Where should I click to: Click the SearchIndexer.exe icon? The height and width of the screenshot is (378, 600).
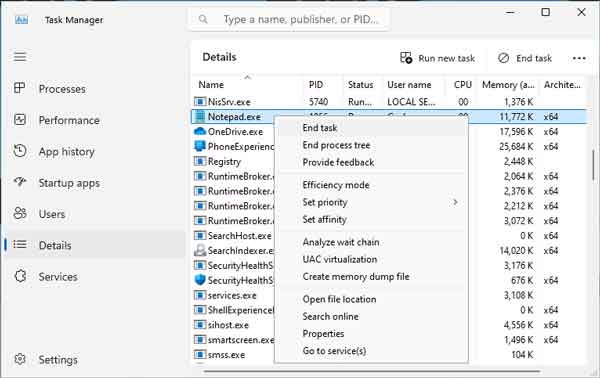(x=200, y=250)
